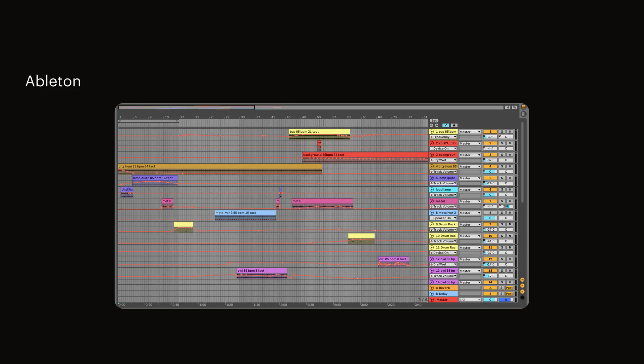
Task: Unfold the A Reverb return track
Action: point(432,288)
